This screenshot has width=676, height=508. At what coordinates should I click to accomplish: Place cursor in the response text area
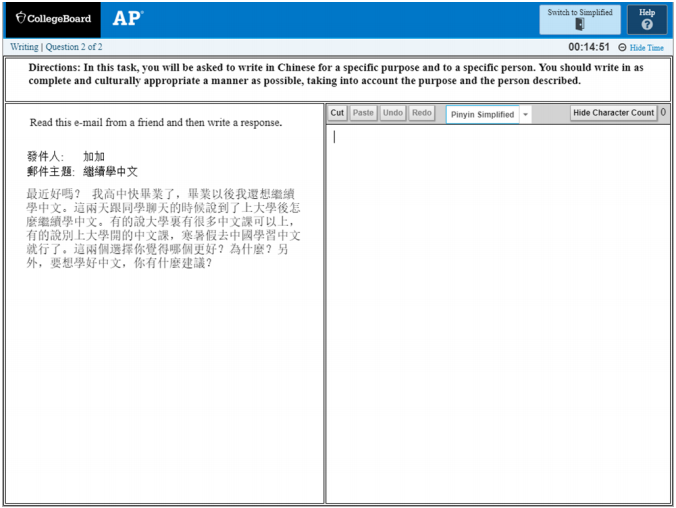pos(500,300)
